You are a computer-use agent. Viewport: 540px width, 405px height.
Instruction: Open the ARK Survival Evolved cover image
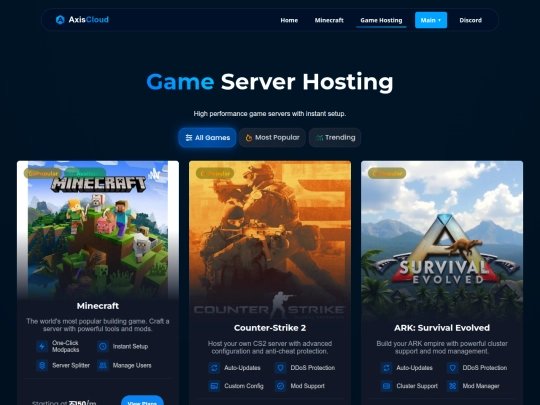tap(442, 240)
